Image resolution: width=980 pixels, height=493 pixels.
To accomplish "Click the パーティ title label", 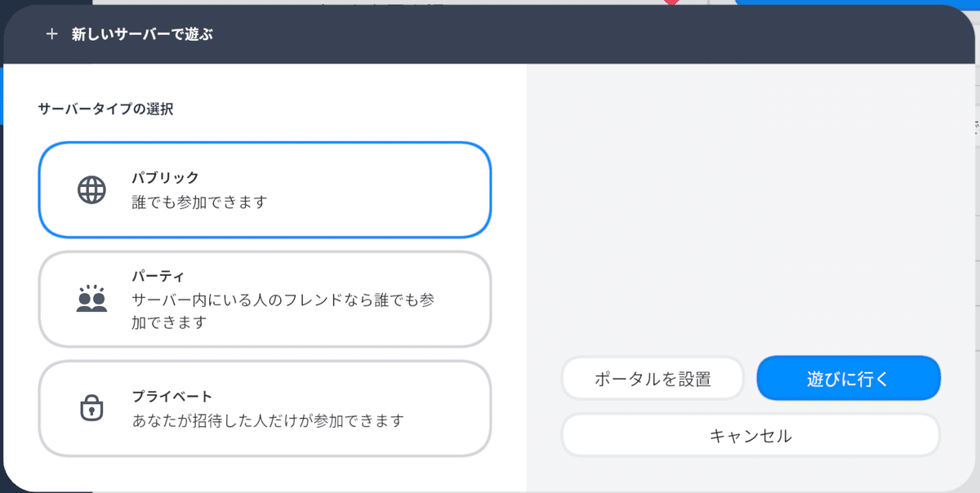I will click(158, 276).
